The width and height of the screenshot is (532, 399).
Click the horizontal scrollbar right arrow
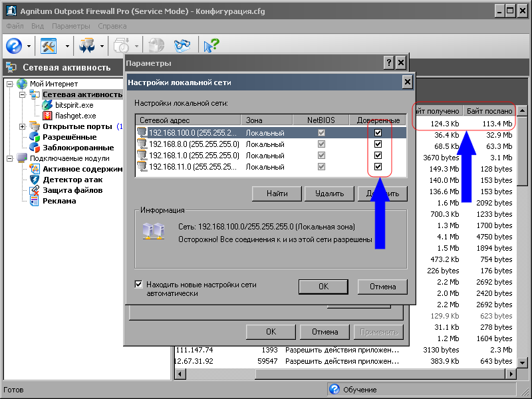coord(511,374)
